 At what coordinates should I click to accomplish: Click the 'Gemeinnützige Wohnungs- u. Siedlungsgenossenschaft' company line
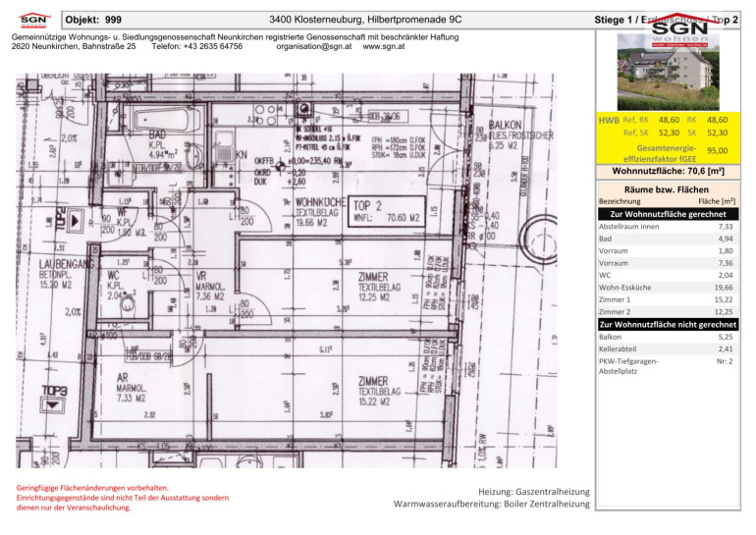(x=235, y=37)
